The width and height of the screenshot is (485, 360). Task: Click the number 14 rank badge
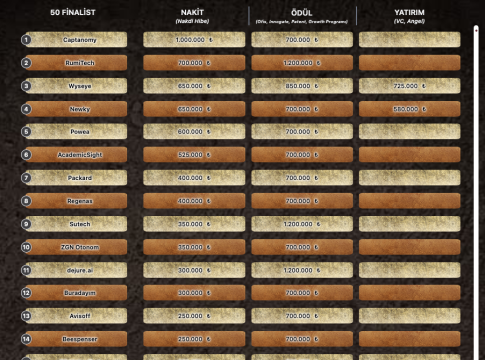[x=26, y=339]
